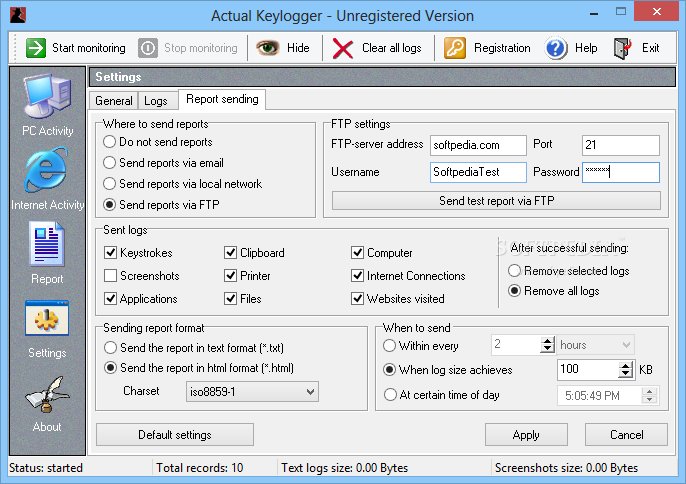Open Help using the question mark icon
The image size is (686, 484).
556,48
